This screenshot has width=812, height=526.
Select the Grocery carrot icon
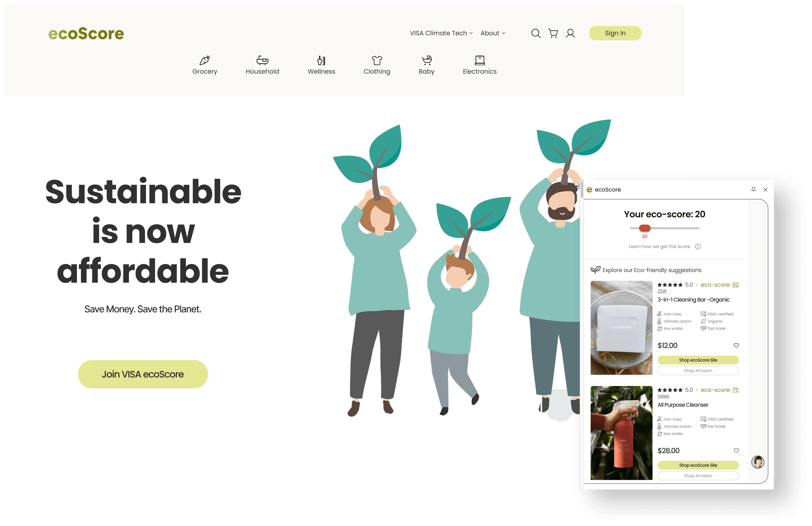[205, 60]
